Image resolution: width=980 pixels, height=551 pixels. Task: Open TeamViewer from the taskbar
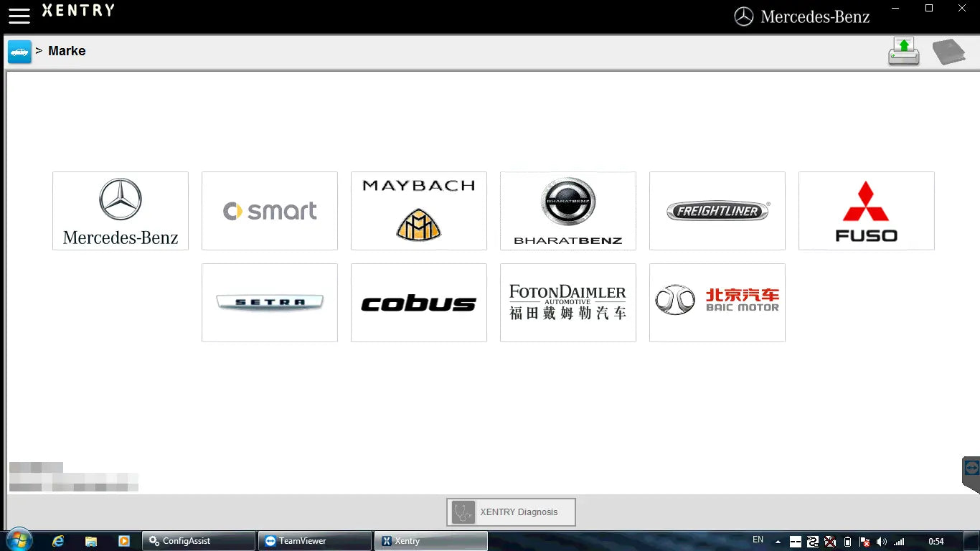coord(314,540)
